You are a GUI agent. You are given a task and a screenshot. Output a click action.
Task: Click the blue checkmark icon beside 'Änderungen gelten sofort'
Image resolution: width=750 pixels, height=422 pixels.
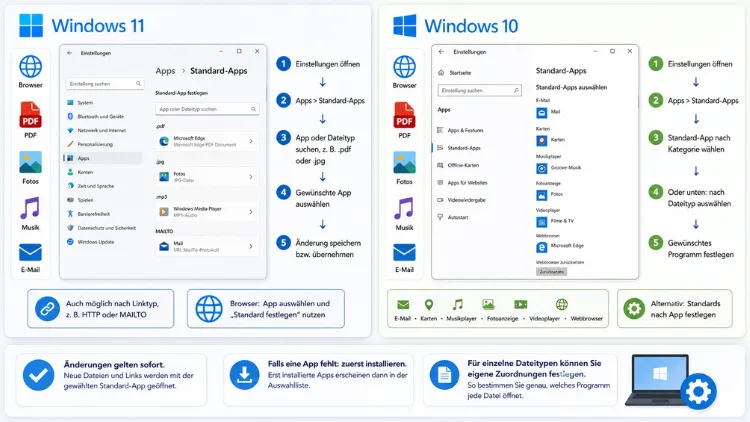tap(38, 375)
